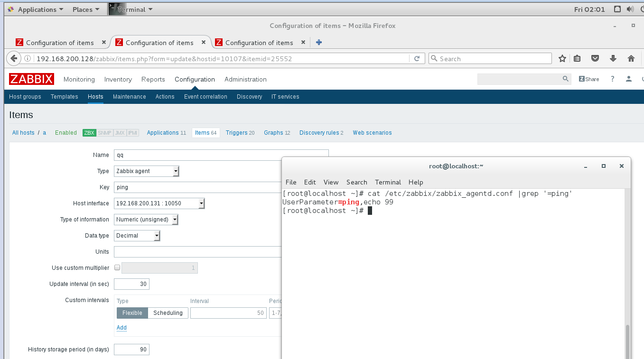This screenshot has width=644, height=359.
Task: Go to IT services submenu
Action: click(x=285, y=97)
